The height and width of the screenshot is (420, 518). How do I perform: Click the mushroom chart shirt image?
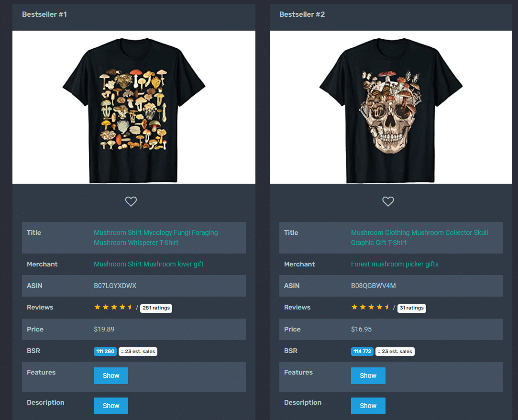pyautogui.click(x=134, y=107)
